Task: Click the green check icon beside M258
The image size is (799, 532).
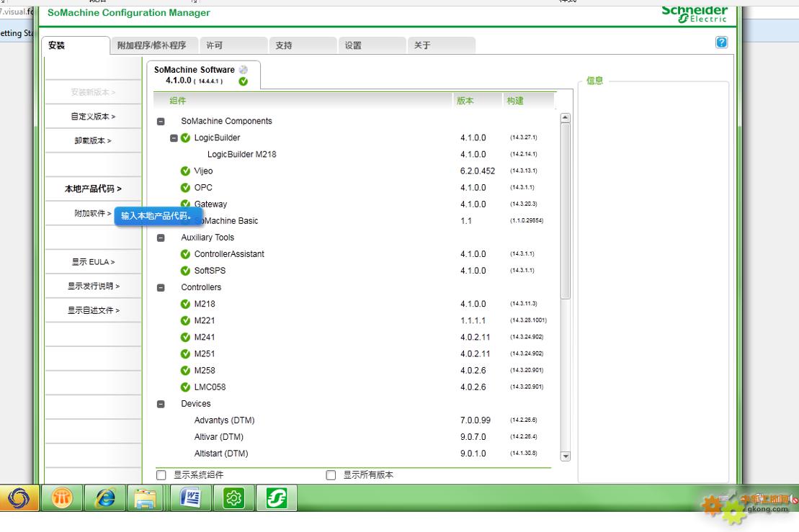Action: pos(185,371)
